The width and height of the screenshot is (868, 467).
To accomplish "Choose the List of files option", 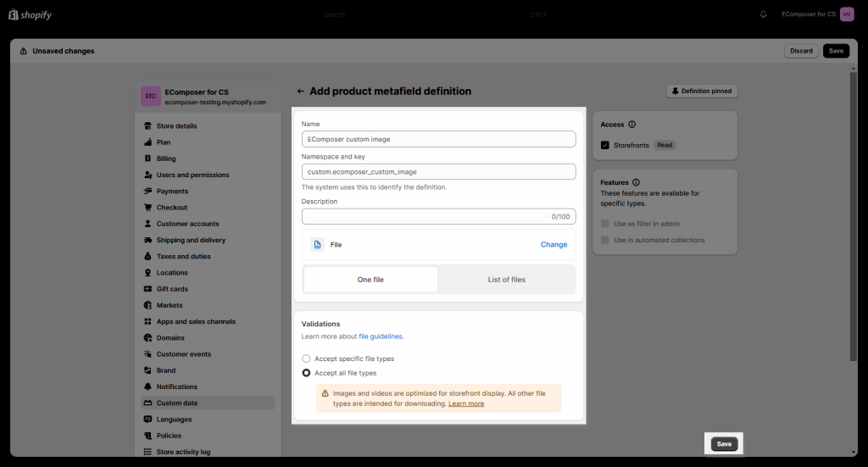I will (507, 280).
